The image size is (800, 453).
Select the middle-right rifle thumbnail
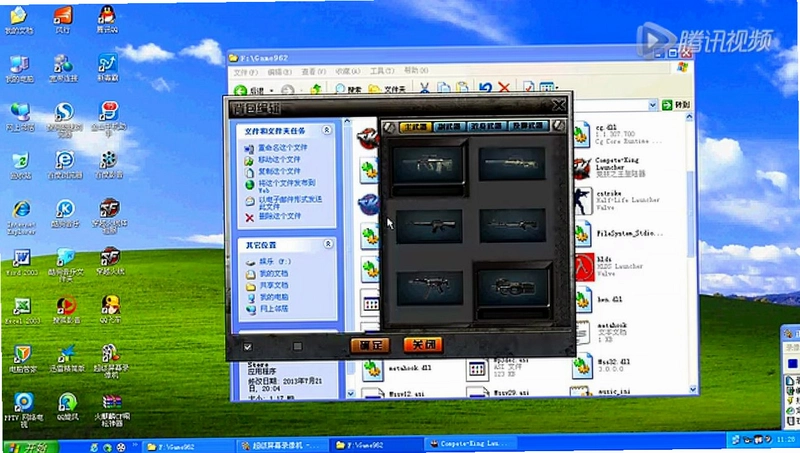[512, 225]
